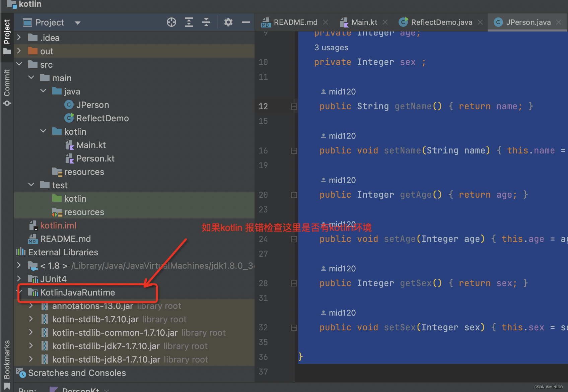Close the Main.kt tab

tap(385, 22)
